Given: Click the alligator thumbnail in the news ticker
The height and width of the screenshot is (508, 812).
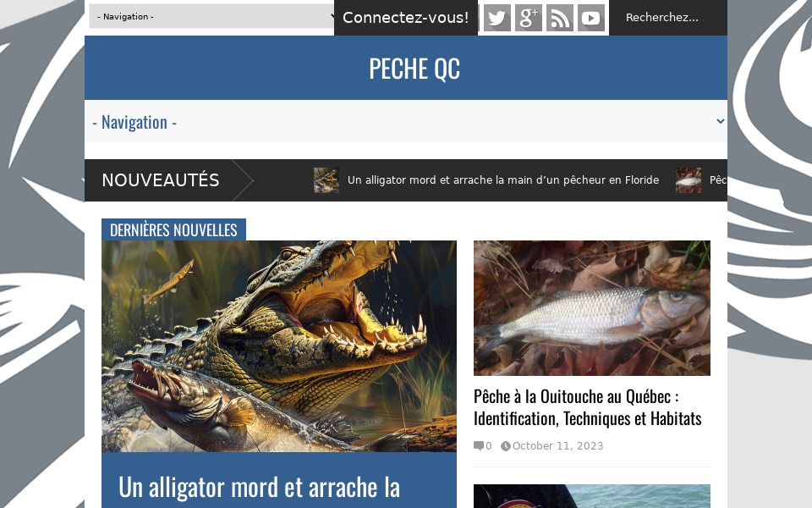Looking at the screenshot, I should coord(326,179).
